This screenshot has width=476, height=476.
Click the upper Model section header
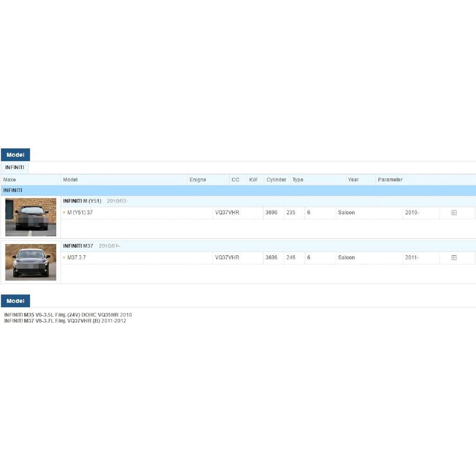tap(15, 155)
